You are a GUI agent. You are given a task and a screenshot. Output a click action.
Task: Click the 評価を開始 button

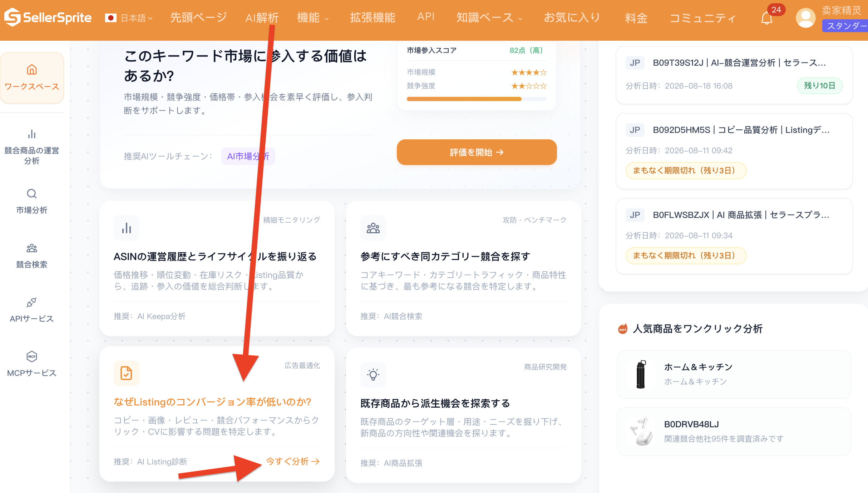[477, 152]
